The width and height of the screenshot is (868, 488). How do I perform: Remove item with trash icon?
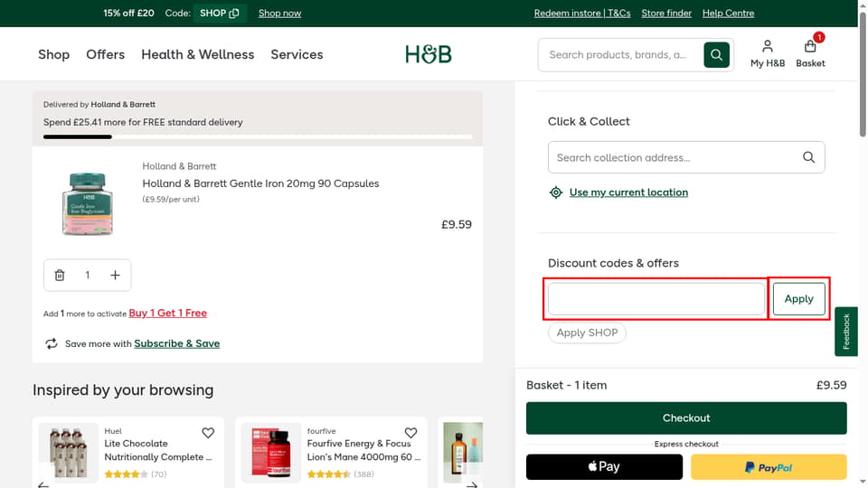[60, 275]
